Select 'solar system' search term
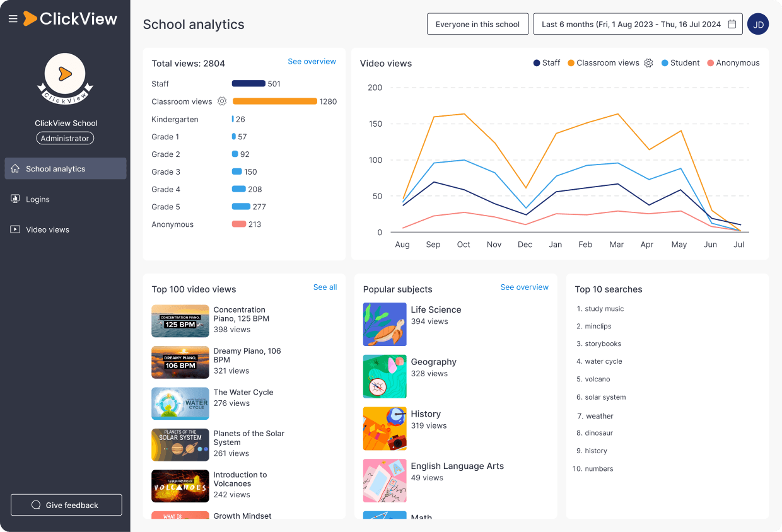This screenshot has width=782, height=532. point(605,397)
